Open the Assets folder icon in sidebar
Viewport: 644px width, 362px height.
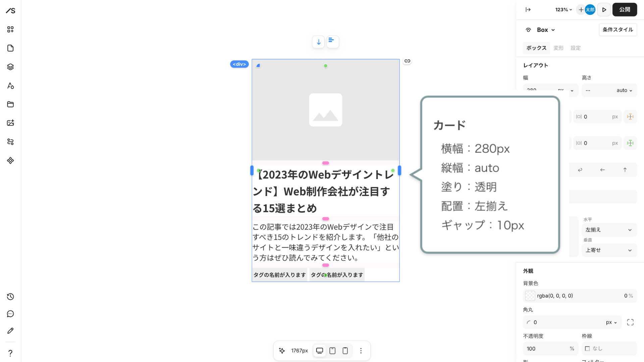coord(10,104)
